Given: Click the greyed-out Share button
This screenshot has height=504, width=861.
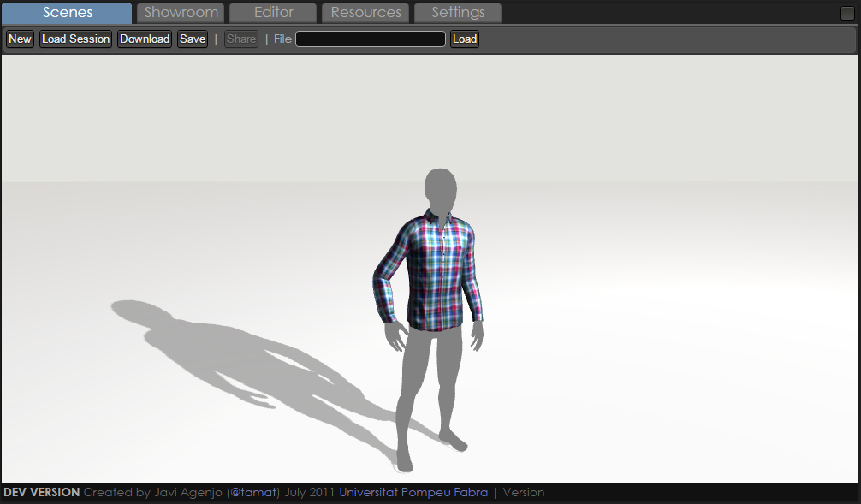Looking at the screenshot, I should tap(241, 39).
